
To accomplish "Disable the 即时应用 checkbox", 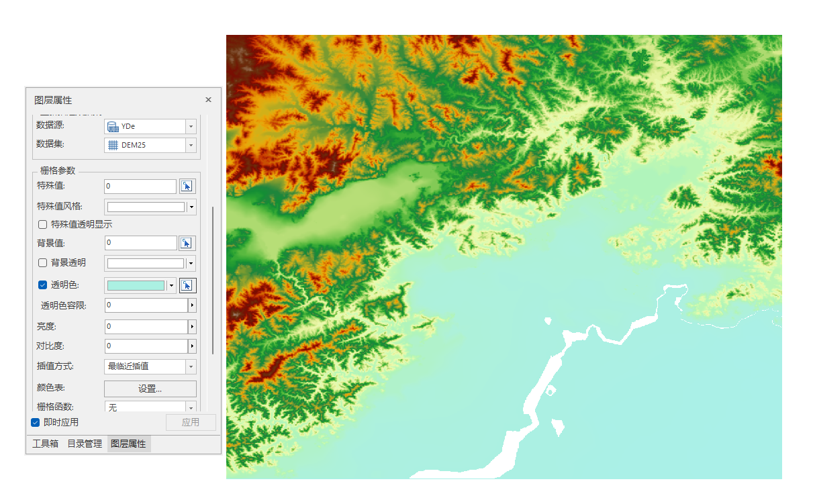I will coord(36,423).
